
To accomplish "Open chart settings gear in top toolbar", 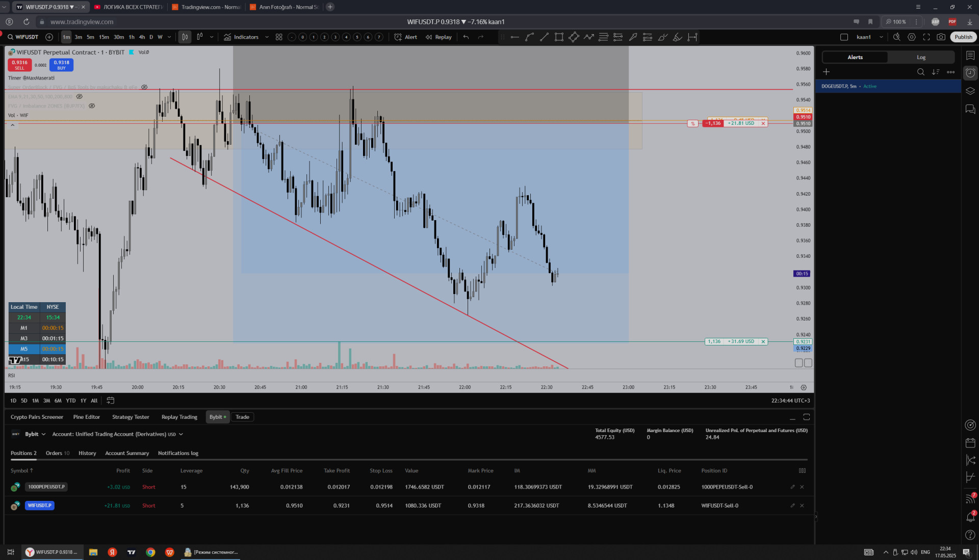I will 912,37.
